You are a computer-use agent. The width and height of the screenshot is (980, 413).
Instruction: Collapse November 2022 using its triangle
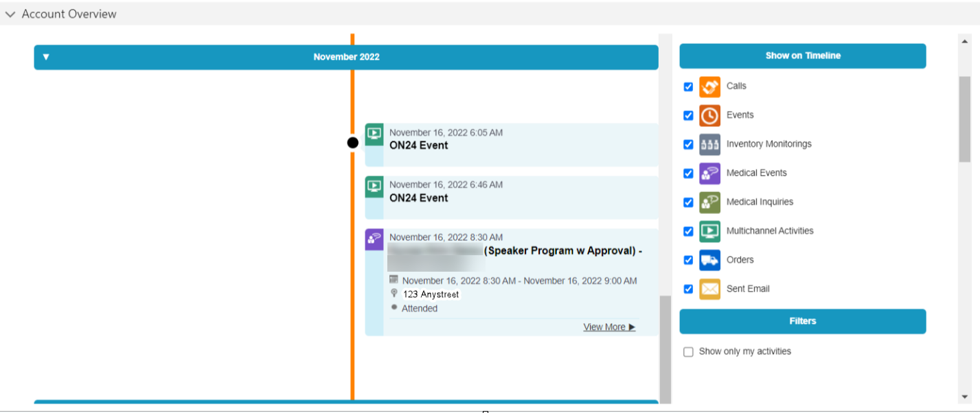tap(46, 57)
